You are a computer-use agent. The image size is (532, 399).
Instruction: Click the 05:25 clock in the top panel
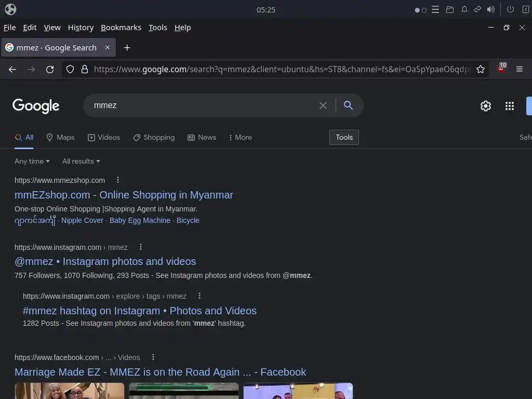[266, 10]
